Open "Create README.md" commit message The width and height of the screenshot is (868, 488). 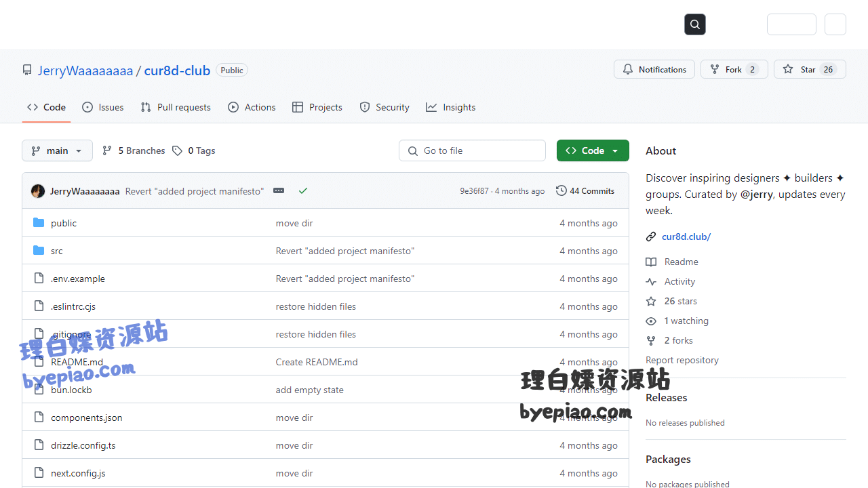pos(317,362)
